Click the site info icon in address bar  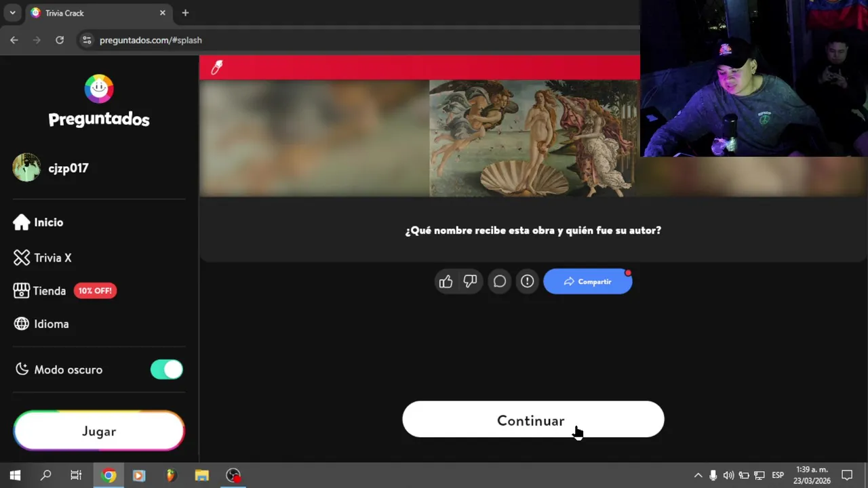(x=86, y=40)
